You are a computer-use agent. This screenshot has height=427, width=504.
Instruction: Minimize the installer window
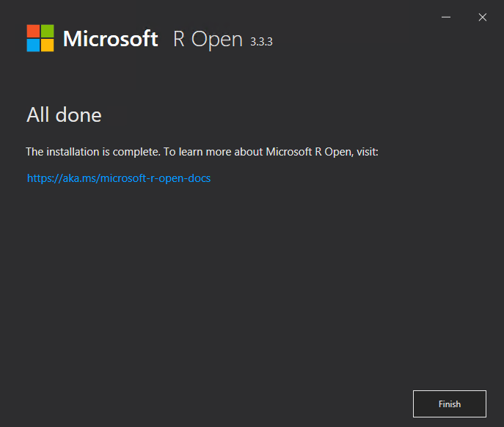click(446, 17)
